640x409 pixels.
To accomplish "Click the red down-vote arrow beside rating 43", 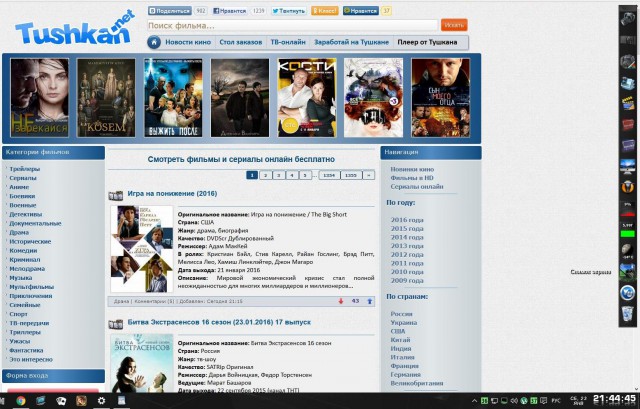I will coord(341,301).
